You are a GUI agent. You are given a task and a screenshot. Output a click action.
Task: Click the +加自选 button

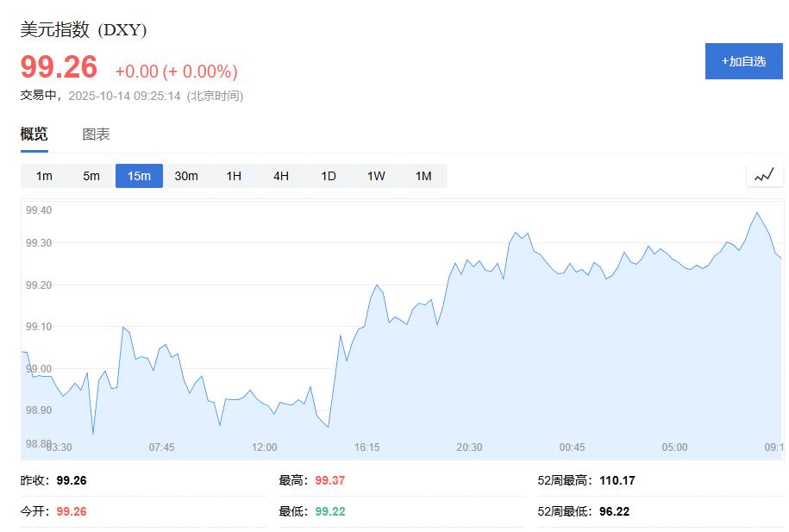[x=742, y=61]
